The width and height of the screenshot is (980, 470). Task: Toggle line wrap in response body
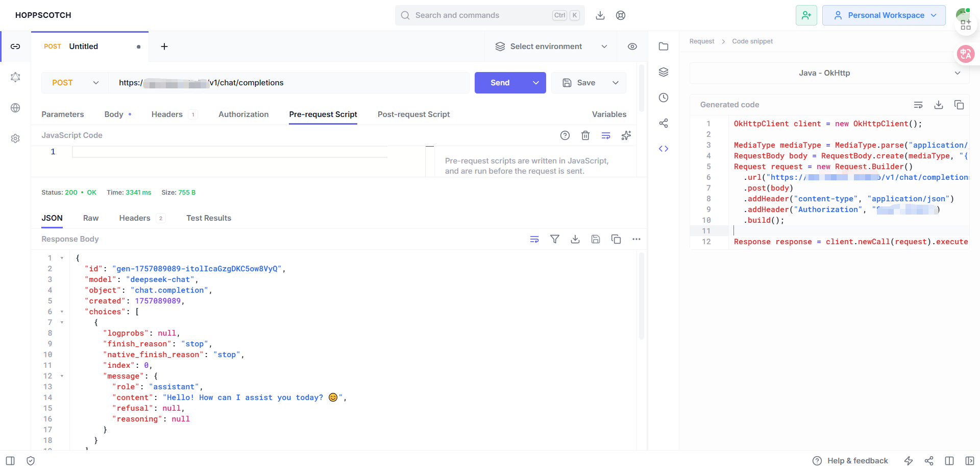pos(534,239)
